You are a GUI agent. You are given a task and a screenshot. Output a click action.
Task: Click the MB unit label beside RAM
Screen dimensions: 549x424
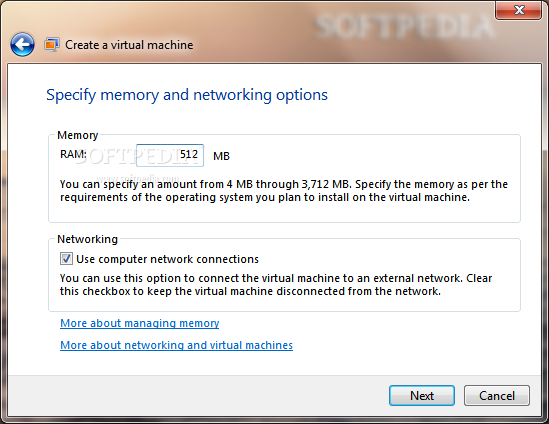(221, 156)
